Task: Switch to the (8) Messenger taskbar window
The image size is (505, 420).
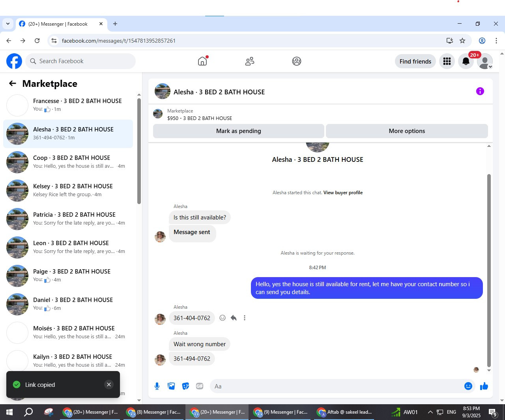Action: [x=154, y=412]
